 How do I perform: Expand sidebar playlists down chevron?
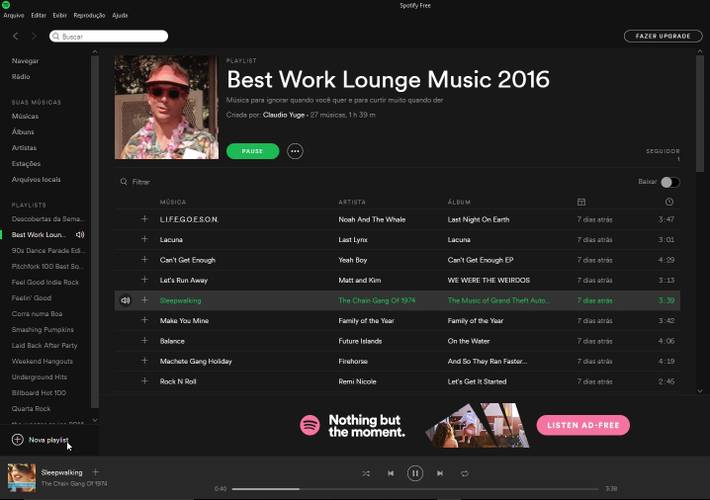click(95, 420)
